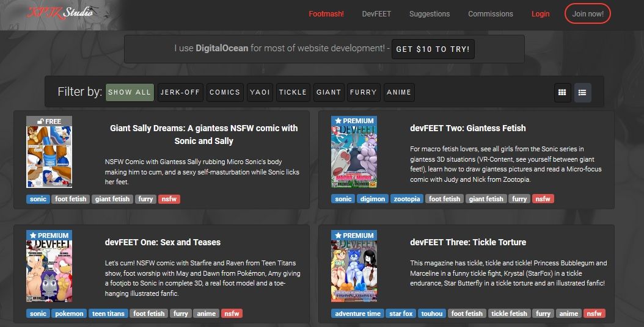Filter by GIANT category
The width and height of the screenshot is (644, 327).
[329, 92]
